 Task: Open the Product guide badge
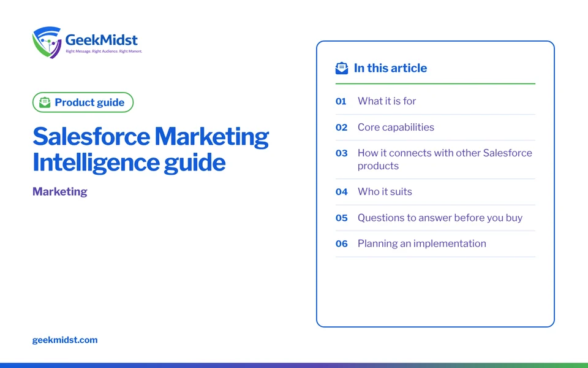pos(83,102)
